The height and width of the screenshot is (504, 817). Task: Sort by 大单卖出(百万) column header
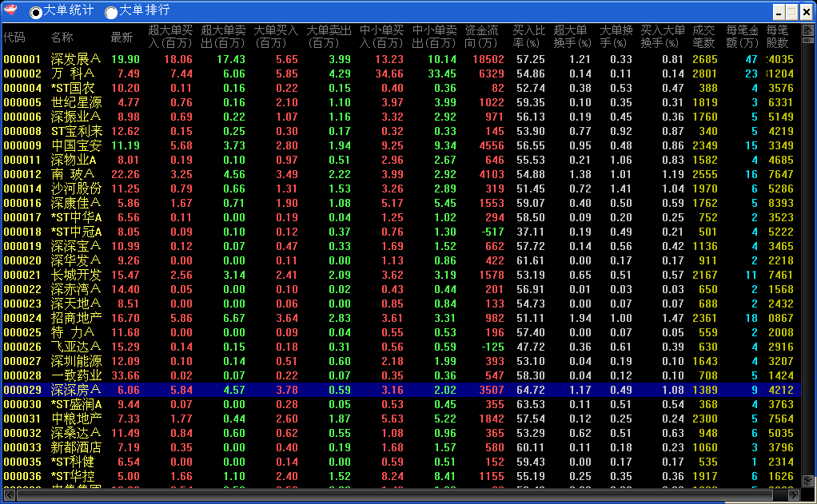(329, 37)
